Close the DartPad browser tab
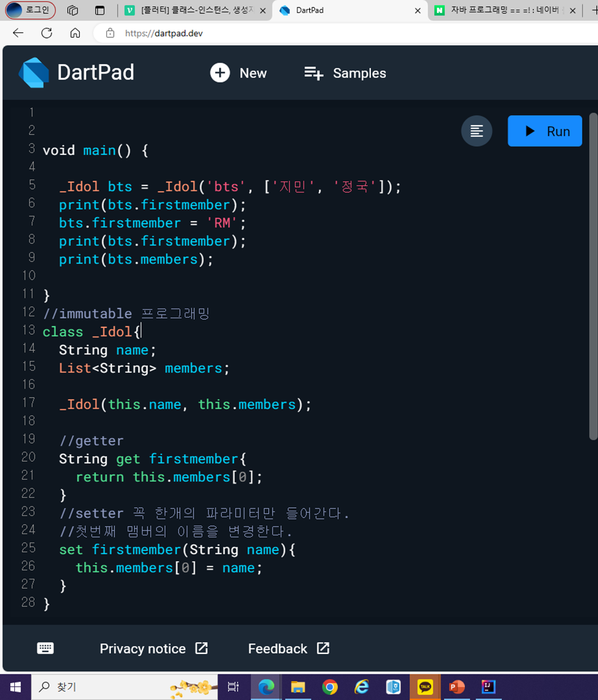 click(418, 11)
